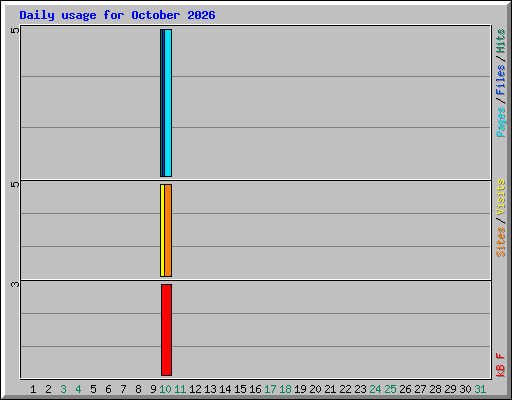Click day '22' on the x-axis
The width and height of the screenshot is (512, 400).
click(345, 389)
